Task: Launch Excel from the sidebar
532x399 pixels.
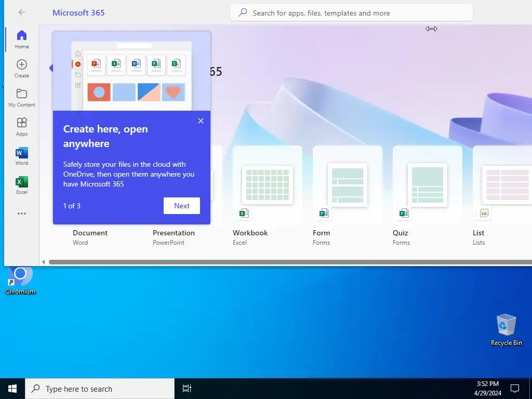Action: point(22,185)
